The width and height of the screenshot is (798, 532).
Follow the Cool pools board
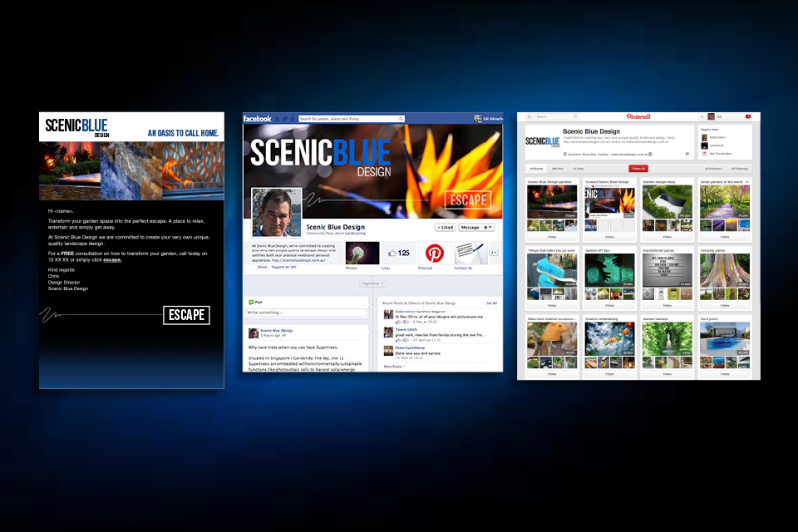(725, 374)
